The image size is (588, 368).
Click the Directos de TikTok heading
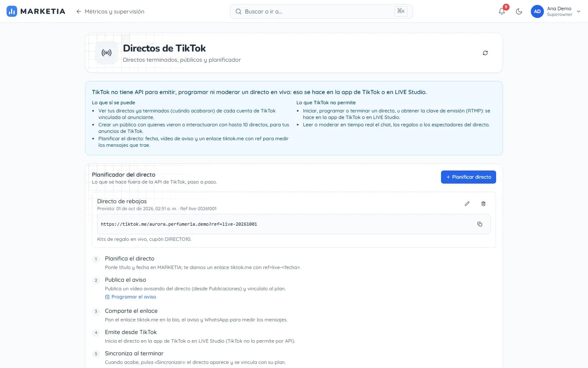click(x=164, y=48)
